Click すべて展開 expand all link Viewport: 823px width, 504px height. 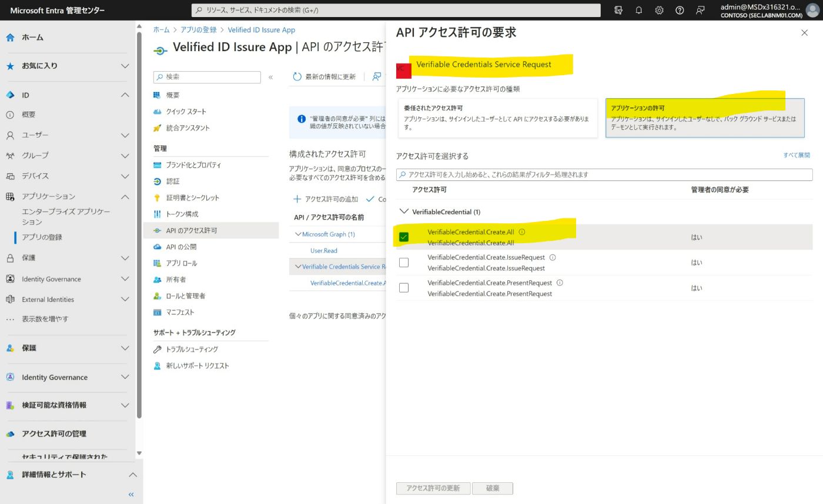tap(797, 155)
